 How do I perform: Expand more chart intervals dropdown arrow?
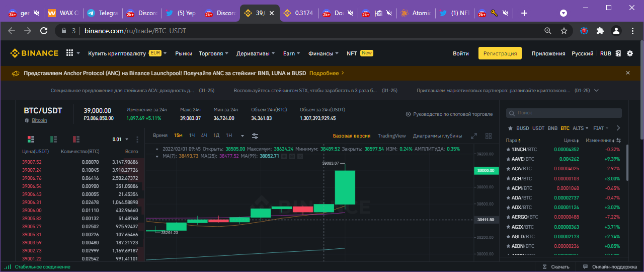(243, 135)
